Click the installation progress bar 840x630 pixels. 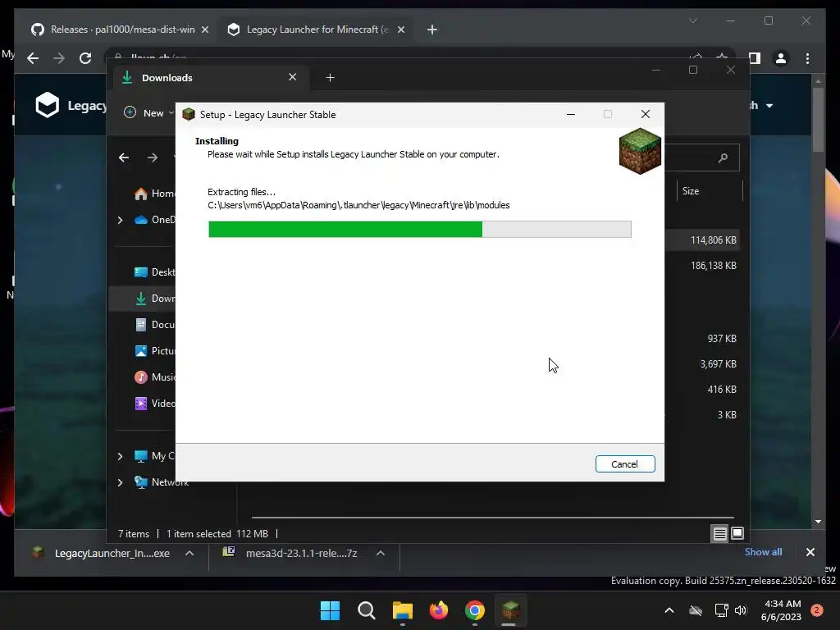point(419,230)
